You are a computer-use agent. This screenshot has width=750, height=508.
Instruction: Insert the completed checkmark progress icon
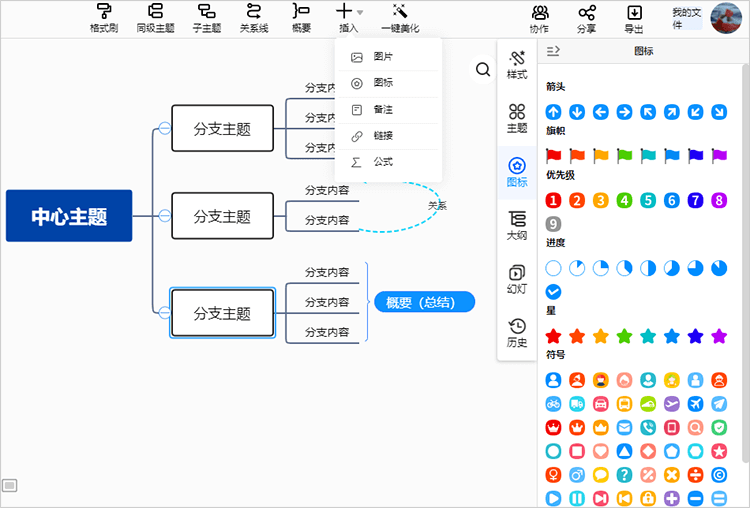(553, 291)
